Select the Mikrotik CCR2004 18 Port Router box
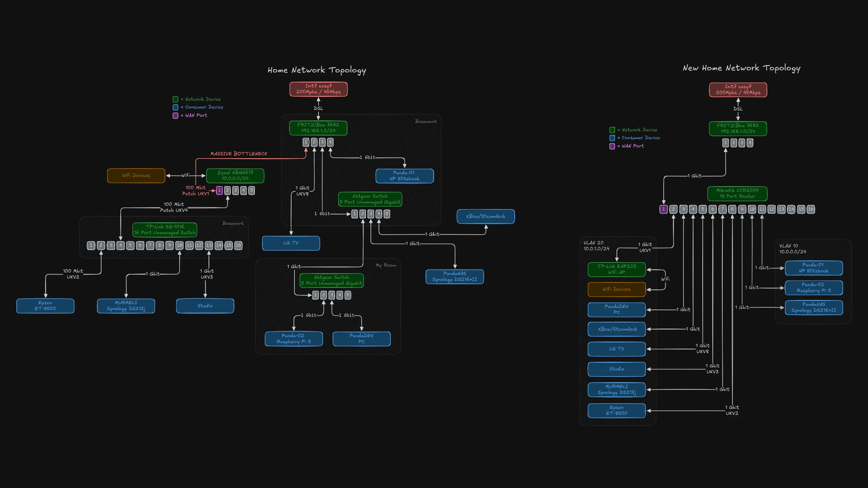 (x=737, y=194)
